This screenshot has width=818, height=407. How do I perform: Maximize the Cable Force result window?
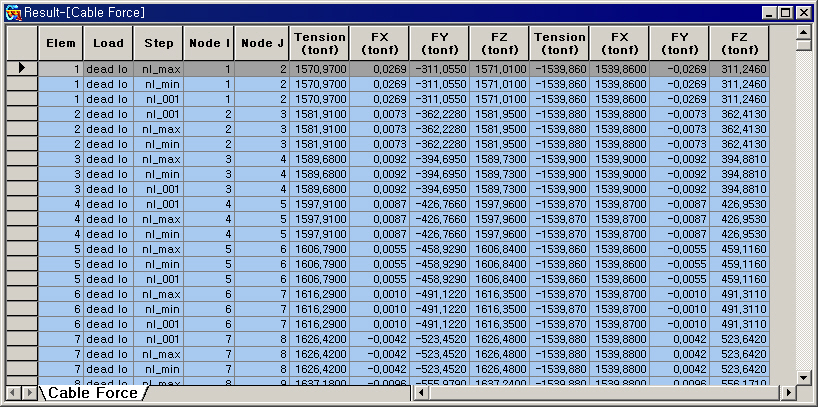784,12
